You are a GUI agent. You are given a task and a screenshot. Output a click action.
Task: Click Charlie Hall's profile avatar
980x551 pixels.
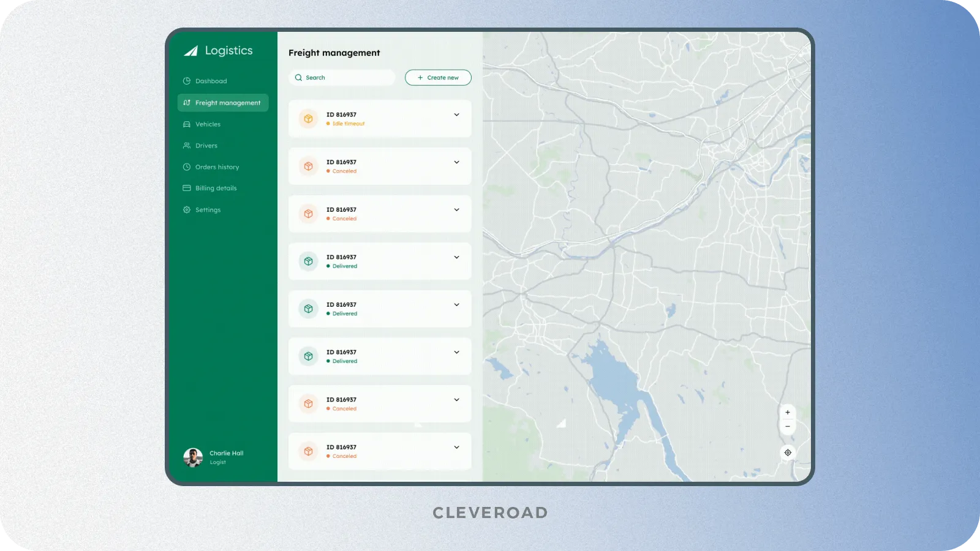tap(193, 457)
